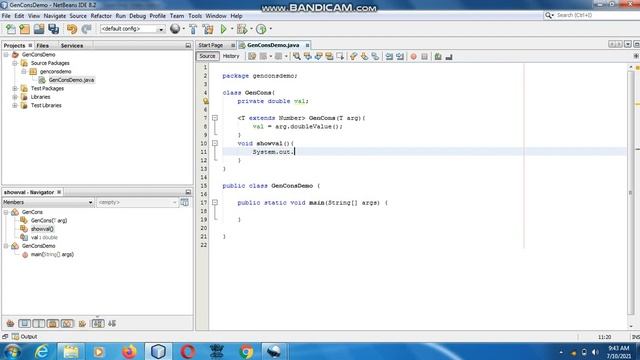Toggle Show Inherited Members in Navigator
640x360 pixels.
(10, 323)
